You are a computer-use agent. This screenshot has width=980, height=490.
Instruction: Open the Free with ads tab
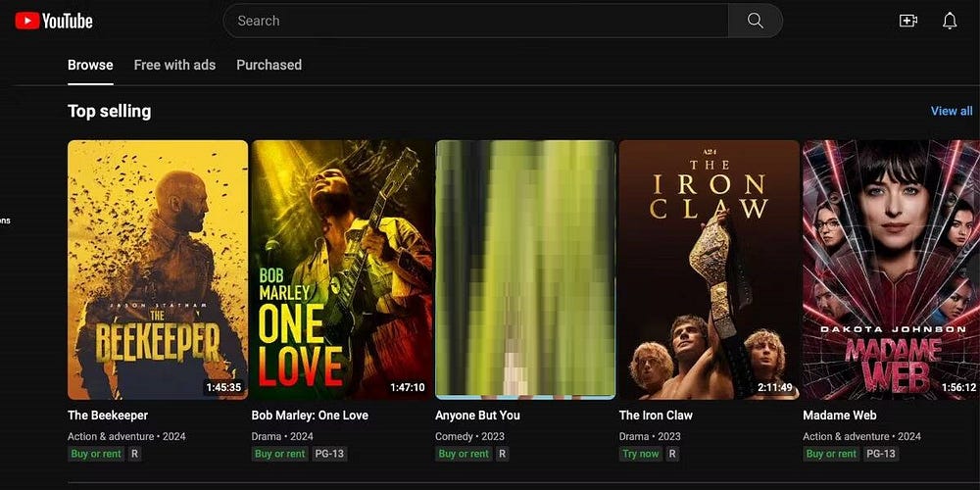tap(174, 65)
